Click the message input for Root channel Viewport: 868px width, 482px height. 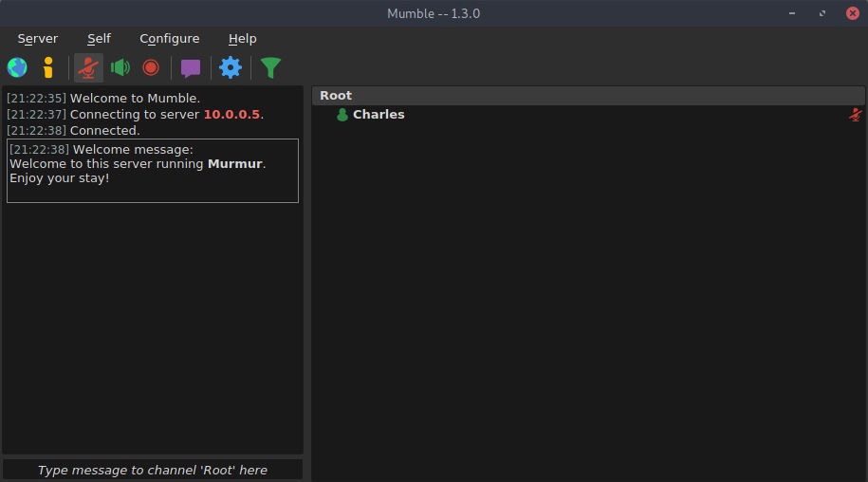(x=153, y=470)
